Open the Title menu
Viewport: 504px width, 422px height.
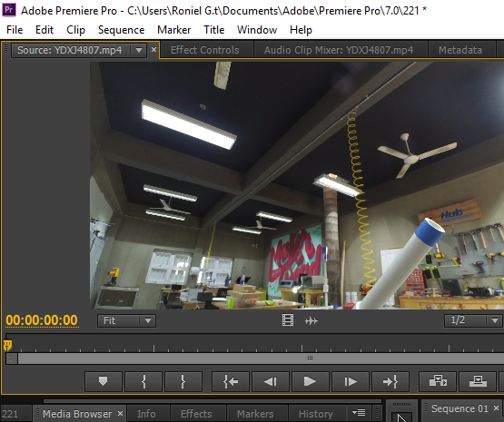point(213,30)
